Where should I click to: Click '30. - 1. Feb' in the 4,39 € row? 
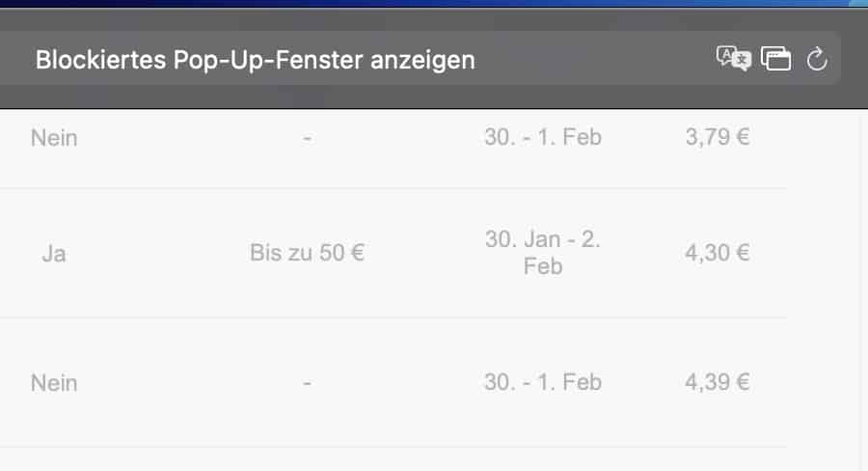point(543,382)
